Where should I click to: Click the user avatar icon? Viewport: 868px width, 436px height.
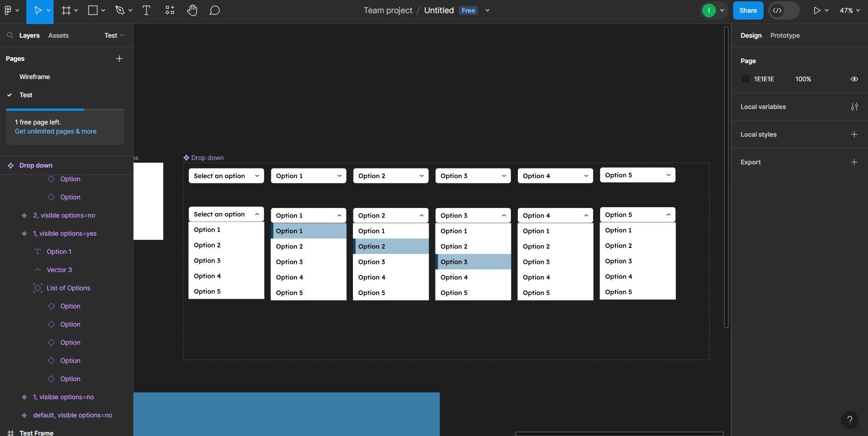pos(709,10)
